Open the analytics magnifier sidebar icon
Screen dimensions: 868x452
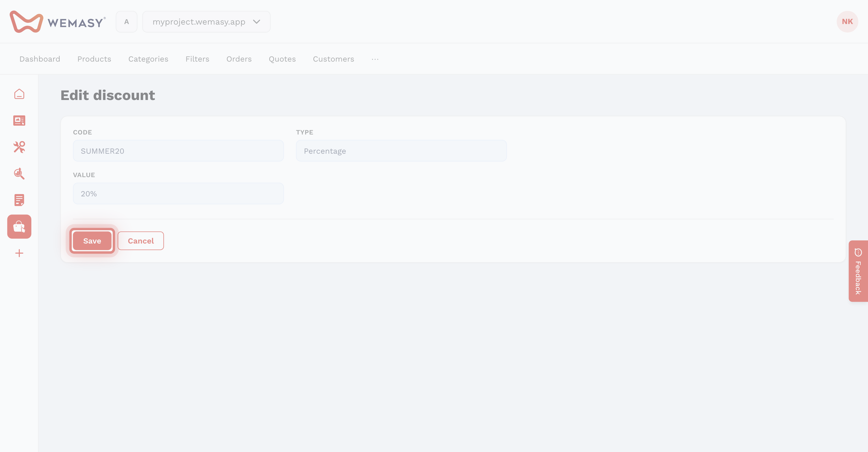click(19, 173)
